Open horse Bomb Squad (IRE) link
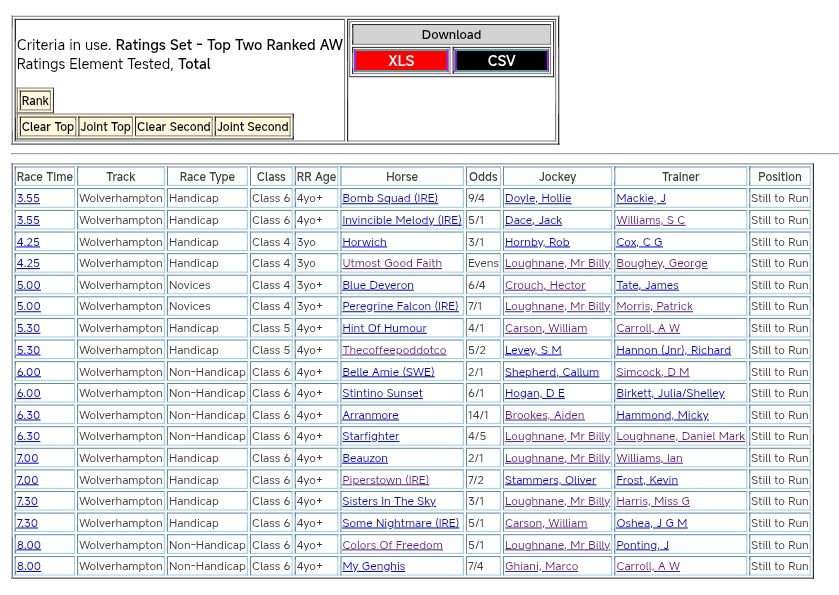The height and width of the screenshot is (595, 839). tap(390, 199)
